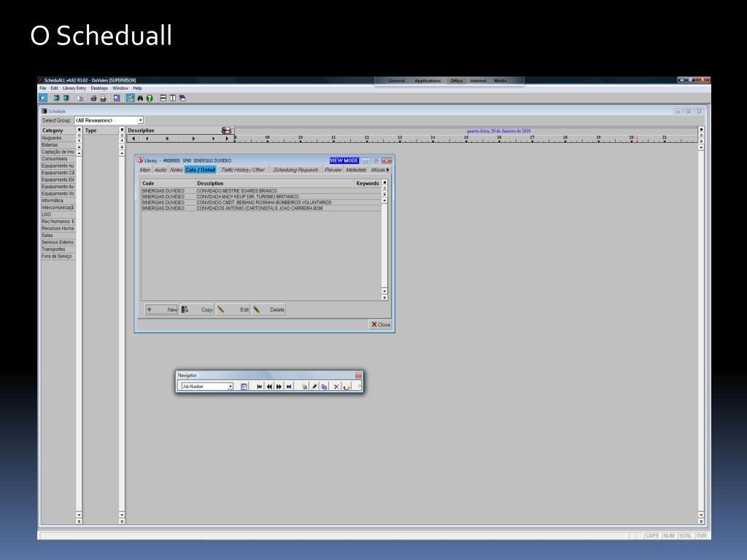Click the Copy button in Library window
This screenshot has height=560, width=747.
[197, 309]
